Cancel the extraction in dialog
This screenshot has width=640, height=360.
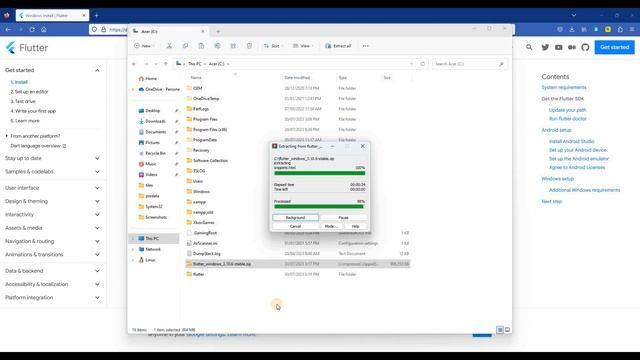click(x=296, y=226)
